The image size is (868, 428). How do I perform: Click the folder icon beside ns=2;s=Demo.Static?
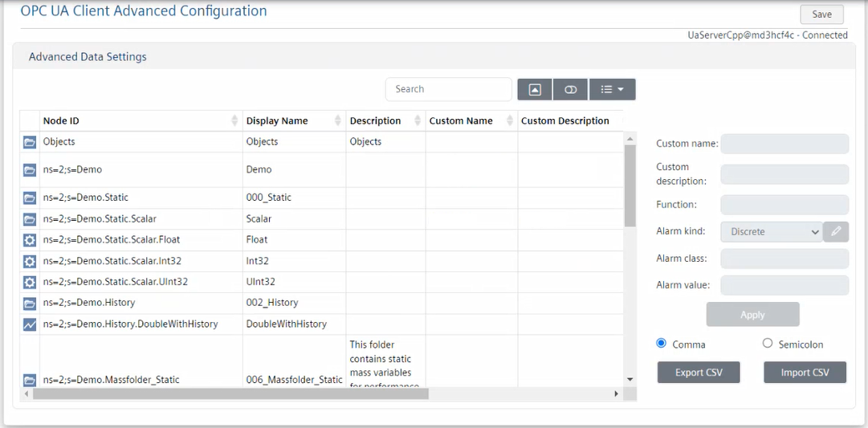point(30,198)
